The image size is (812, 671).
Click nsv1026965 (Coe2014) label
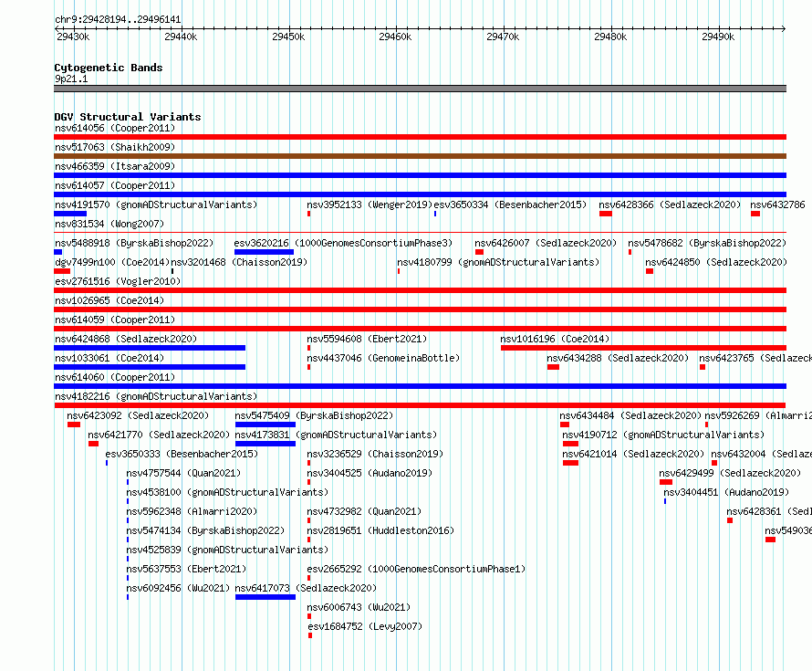point(109,300)
